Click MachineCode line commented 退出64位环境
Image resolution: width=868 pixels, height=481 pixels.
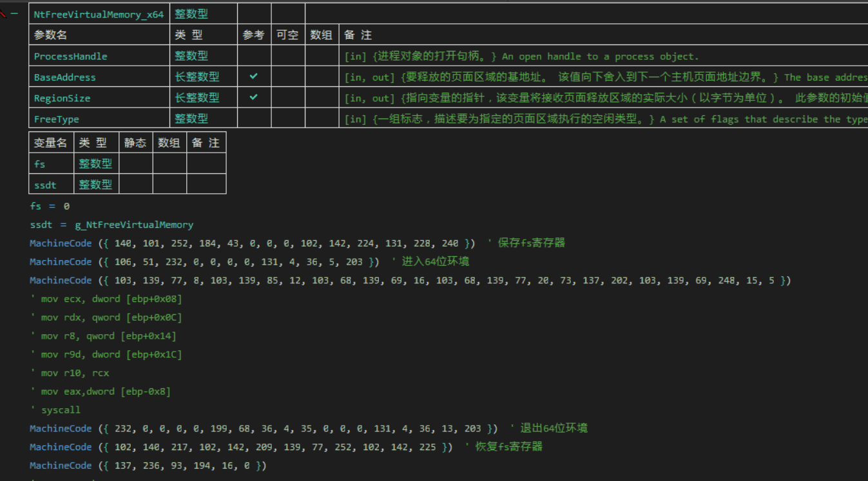[x=309, y=428]
